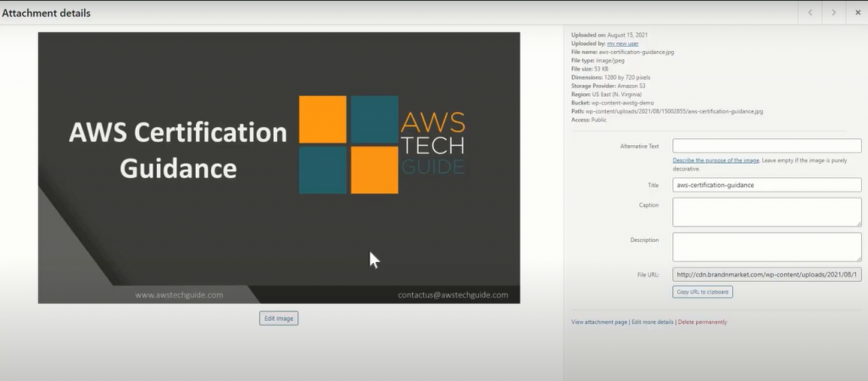Click the Title field with aws-certification-guidance
The width and height of the screenshot is (868, 381).
point(766,185)
